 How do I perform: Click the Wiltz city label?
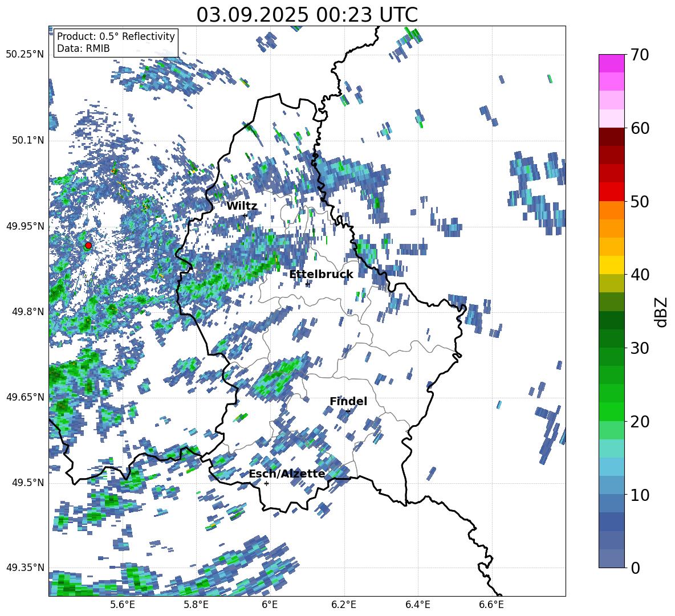coord(242,206)
